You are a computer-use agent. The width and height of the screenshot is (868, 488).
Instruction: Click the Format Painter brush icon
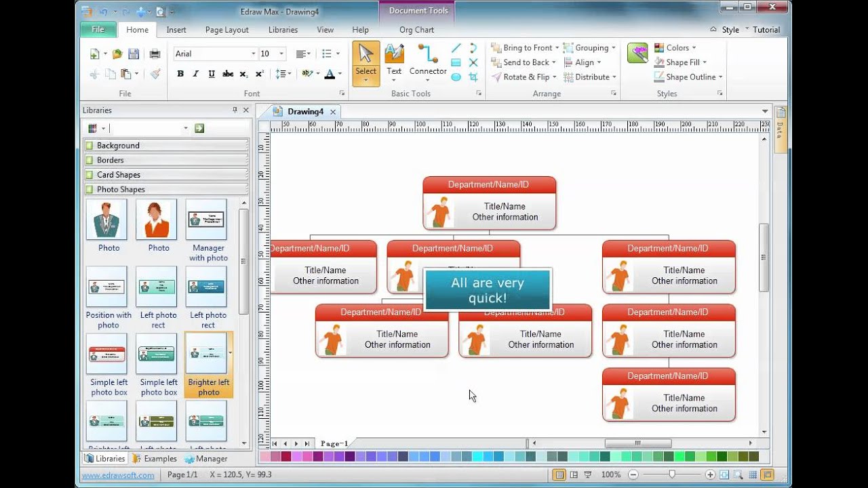point(155,74)
